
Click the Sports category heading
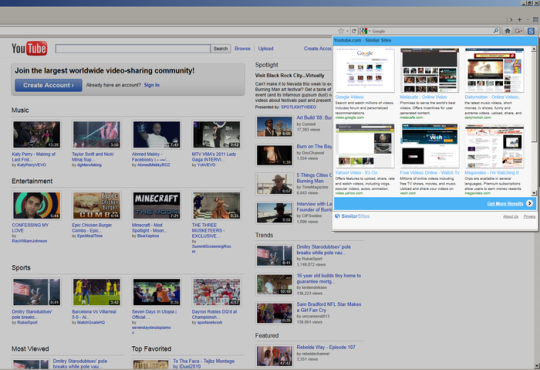pos(21,268)
